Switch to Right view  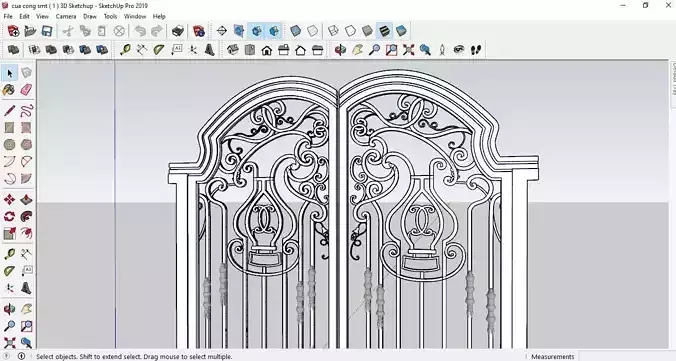(284, 50)
